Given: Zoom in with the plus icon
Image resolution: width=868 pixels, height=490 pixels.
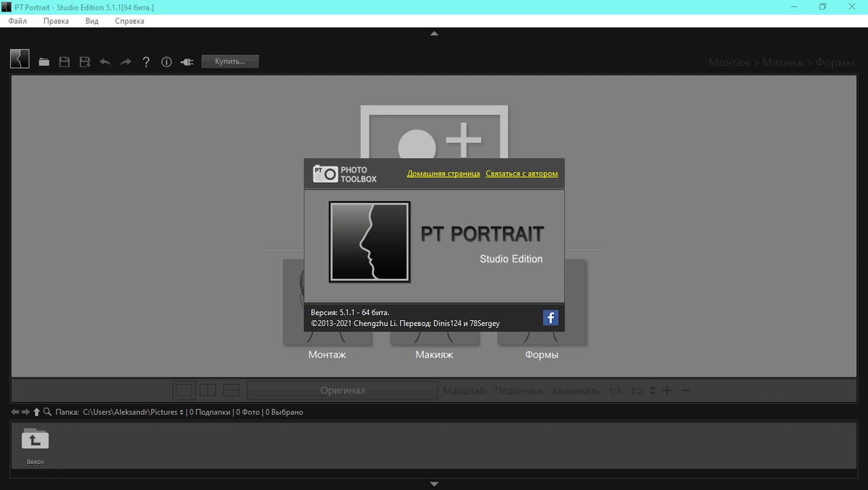Looking at the screenshot, I should 667,390.
